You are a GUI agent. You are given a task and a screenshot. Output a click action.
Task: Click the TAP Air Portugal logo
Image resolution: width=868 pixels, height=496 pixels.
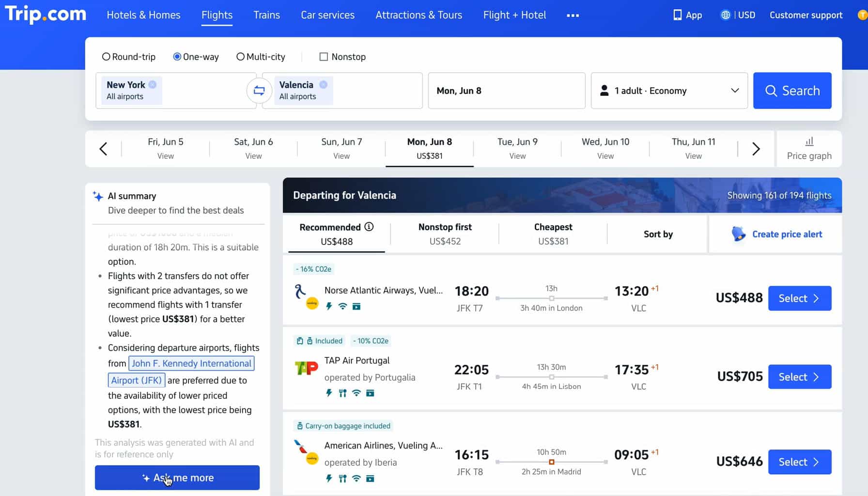click(306, 368)
